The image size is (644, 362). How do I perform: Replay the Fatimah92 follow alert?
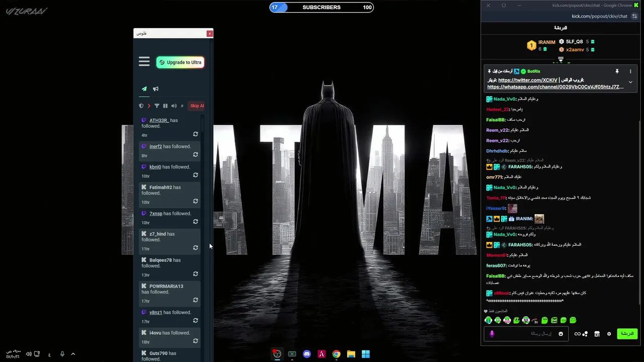click(195, 202)
